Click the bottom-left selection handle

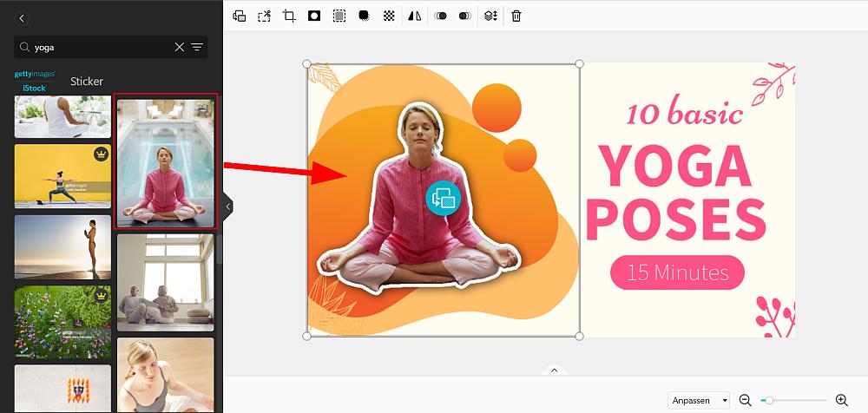[306, 336]
